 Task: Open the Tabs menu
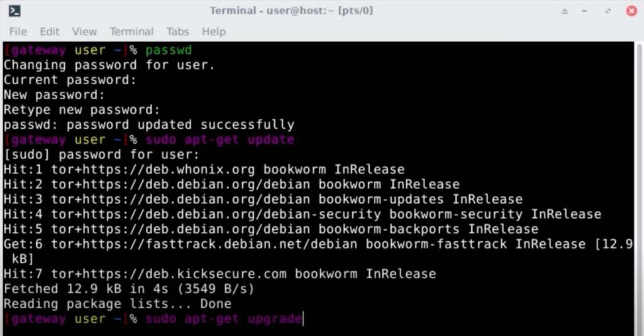[177, 31]
